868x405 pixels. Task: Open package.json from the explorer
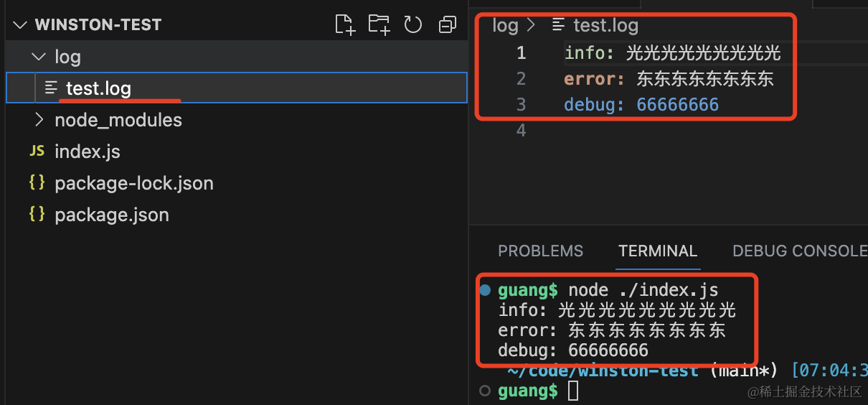(x=112, y=215)
